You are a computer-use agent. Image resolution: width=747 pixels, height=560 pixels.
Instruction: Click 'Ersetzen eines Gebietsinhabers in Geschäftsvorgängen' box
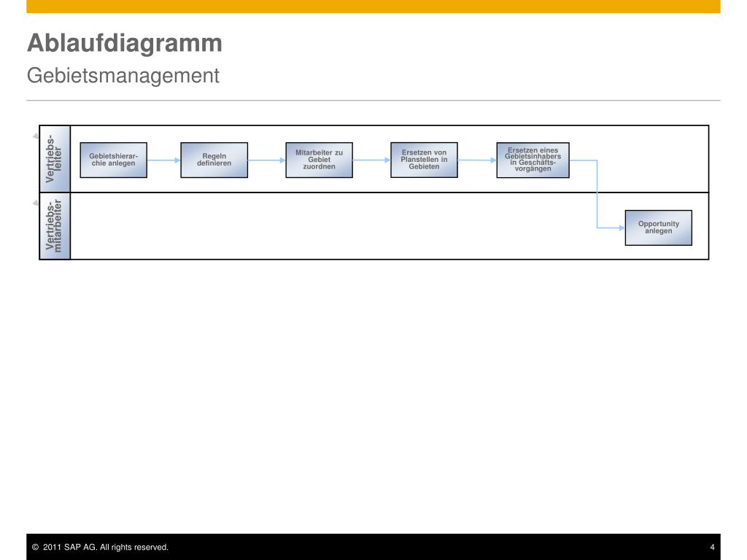[x=533, y=160]
